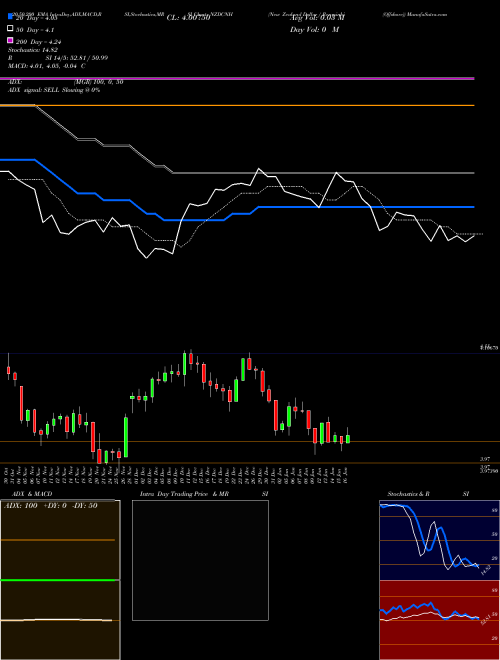Open the empty Intra Day Trading Price panel
This screenshot has height=660, width=500.
point(200,560)
